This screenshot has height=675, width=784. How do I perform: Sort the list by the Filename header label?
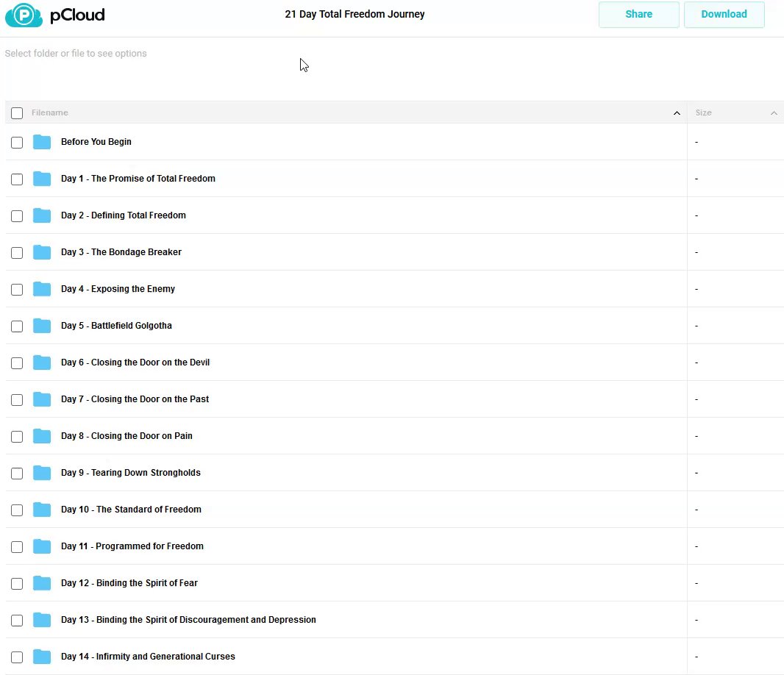[50, 113]
